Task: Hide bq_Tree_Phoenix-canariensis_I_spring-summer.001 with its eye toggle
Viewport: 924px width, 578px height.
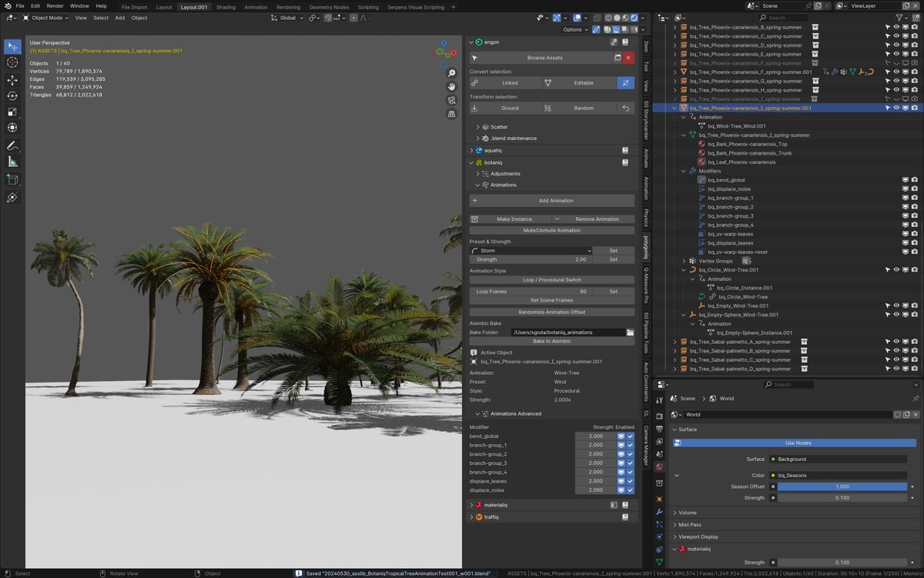Action: [897, 108]
